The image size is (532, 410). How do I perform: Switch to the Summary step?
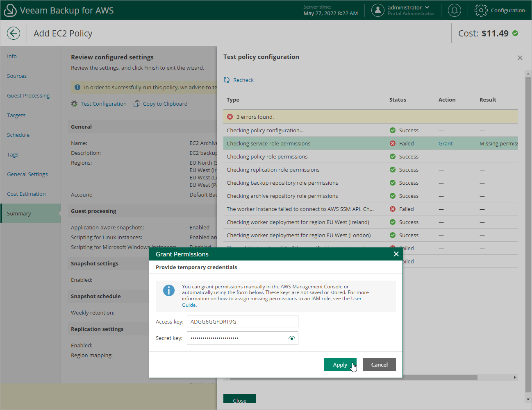[x=20, y=213]
